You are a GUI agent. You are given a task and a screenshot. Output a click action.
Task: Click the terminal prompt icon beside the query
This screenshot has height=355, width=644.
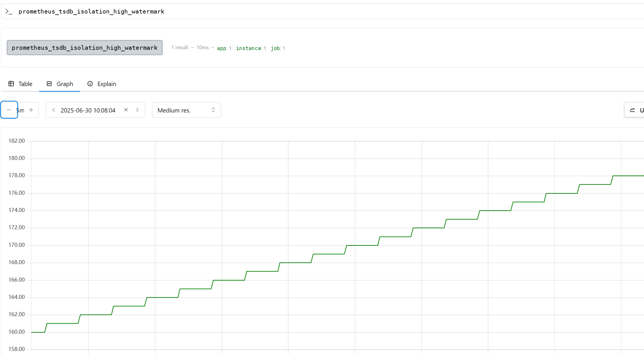(x=9, y=12)
